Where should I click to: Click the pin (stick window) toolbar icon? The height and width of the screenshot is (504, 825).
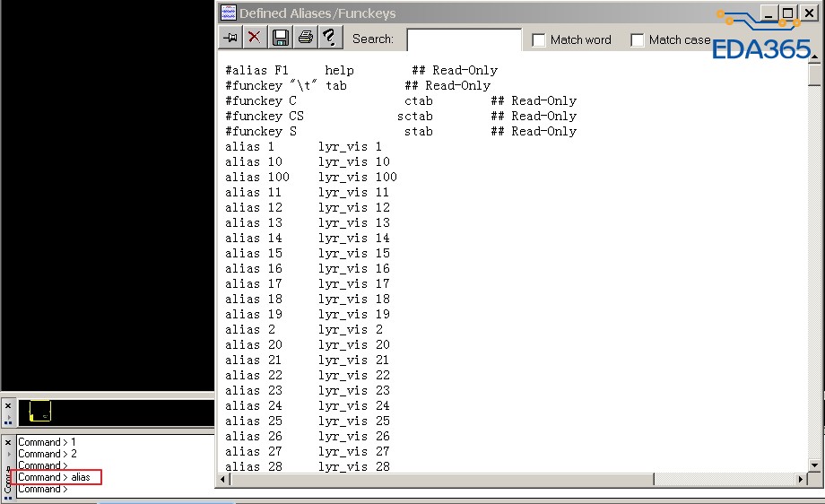(x=230, y=38)
